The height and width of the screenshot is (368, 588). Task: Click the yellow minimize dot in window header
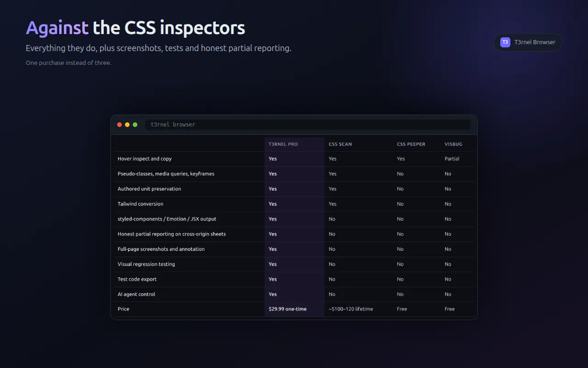tap(127, 125)
